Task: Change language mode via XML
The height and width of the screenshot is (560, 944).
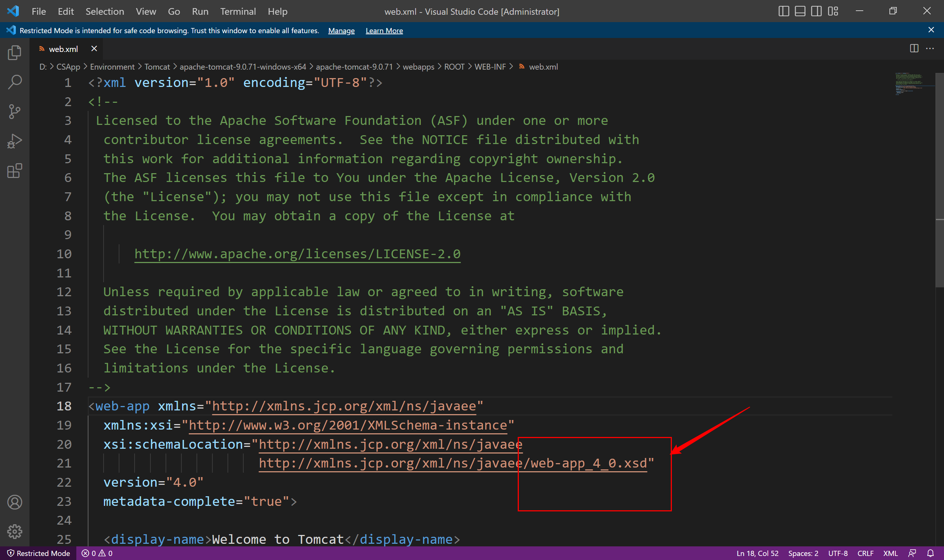Action: [890, 553]
